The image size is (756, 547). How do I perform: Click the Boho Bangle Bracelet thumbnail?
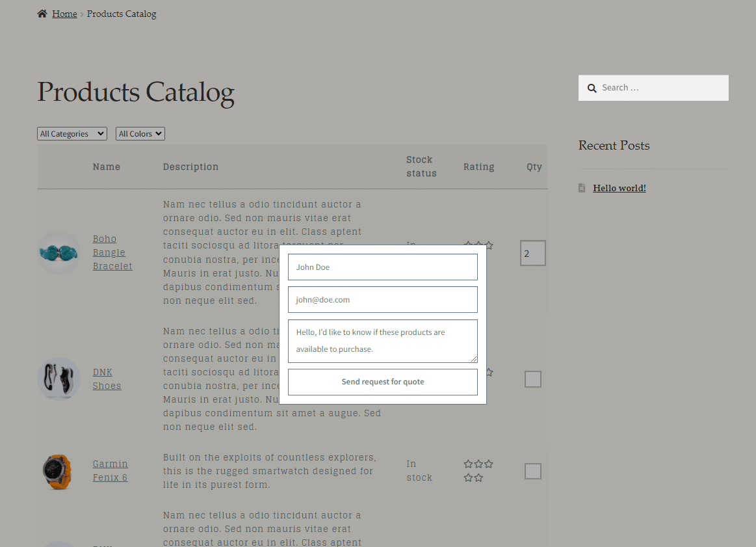[59, 253]
